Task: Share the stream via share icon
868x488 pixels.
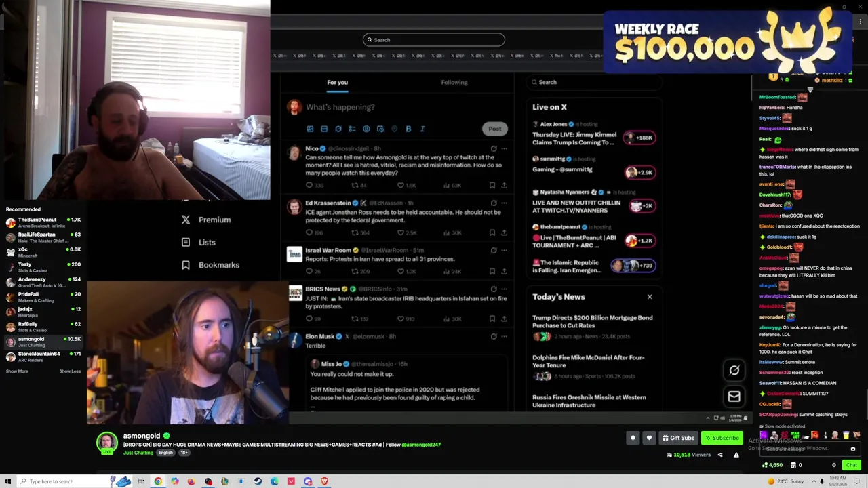Action: pyautogui.click(x=720, y=455)
